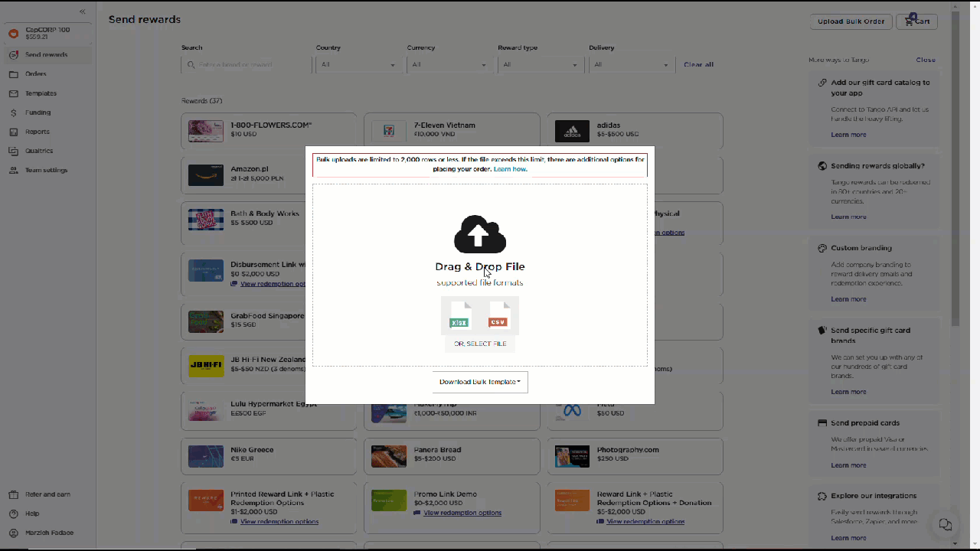
Task: Switch to the Send rewards tab
Action: [46, 54]
